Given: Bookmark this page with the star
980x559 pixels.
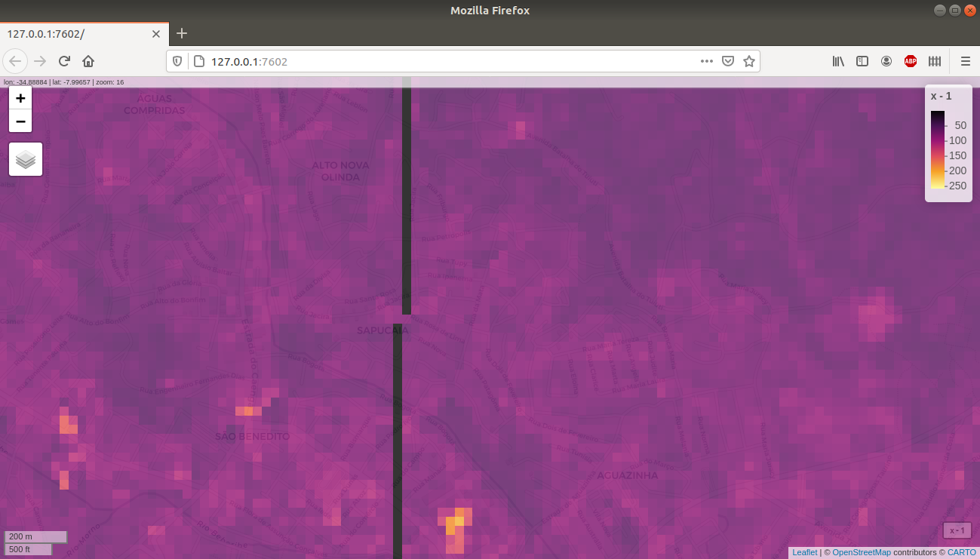Looking at the screenshot, I should tap(749, 61).
